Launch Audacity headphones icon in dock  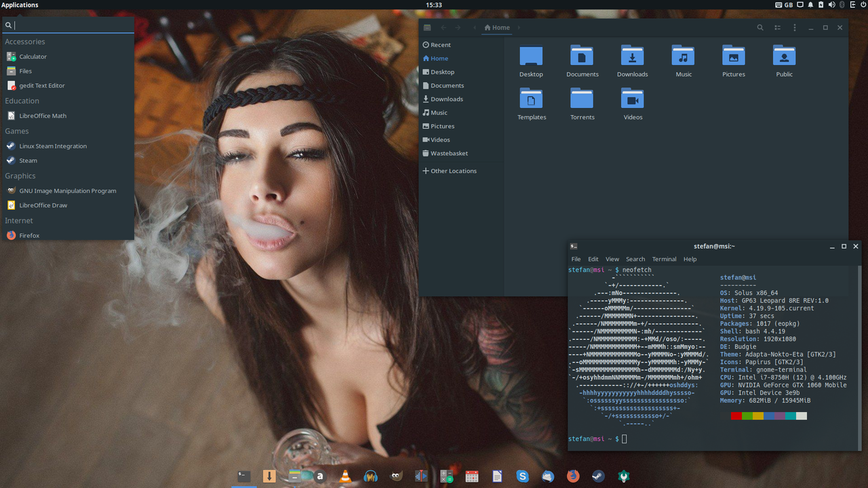tap(371, 476)
